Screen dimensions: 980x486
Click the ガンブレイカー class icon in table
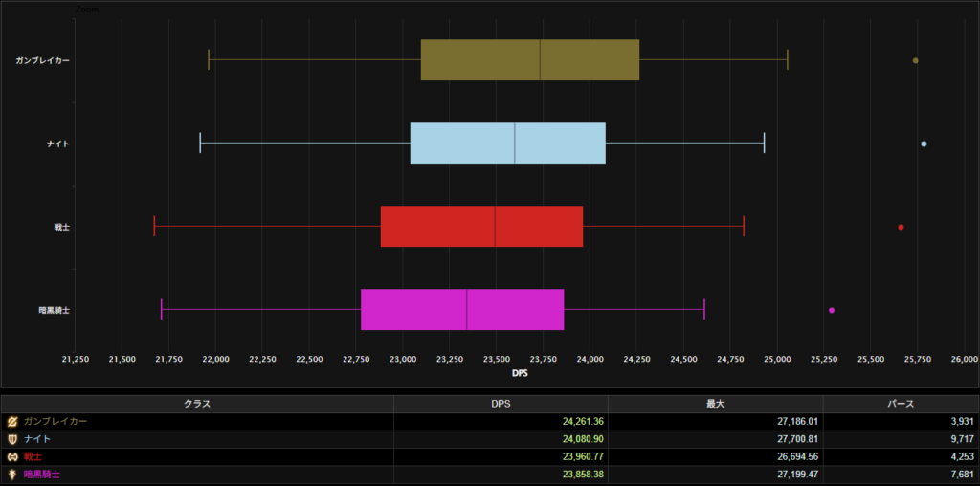12,421
